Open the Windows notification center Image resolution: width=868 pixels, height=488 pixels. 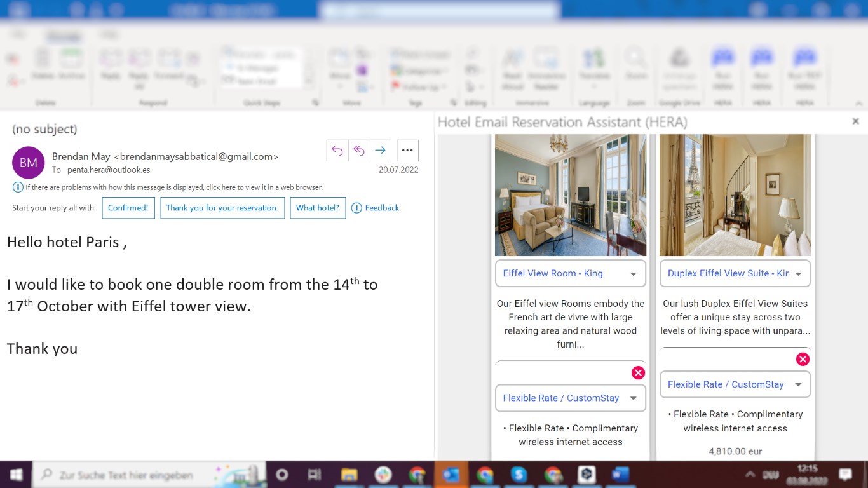tap(845, 475)
